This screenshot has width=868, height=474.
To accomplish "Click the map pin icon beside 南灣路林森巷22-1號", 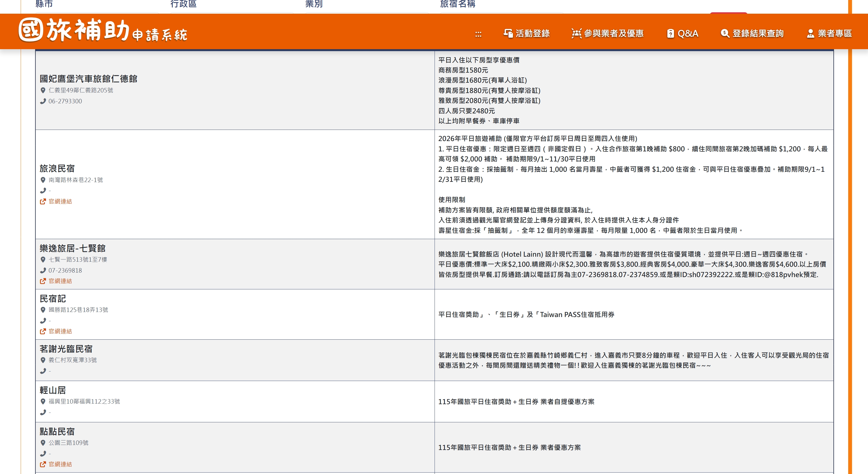I will click(x=43, y=180).
